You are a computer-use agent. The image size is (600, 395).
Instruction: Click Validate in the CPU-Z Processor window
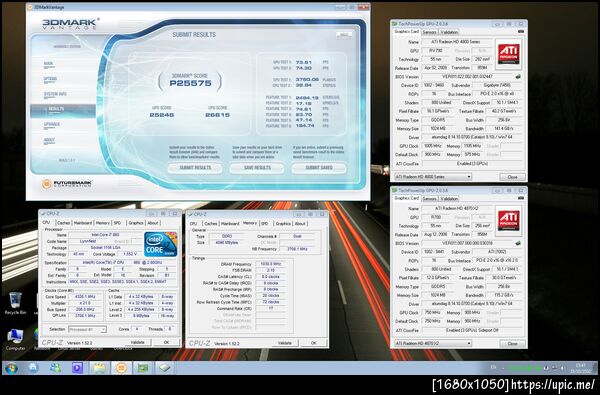pos(137,342)
